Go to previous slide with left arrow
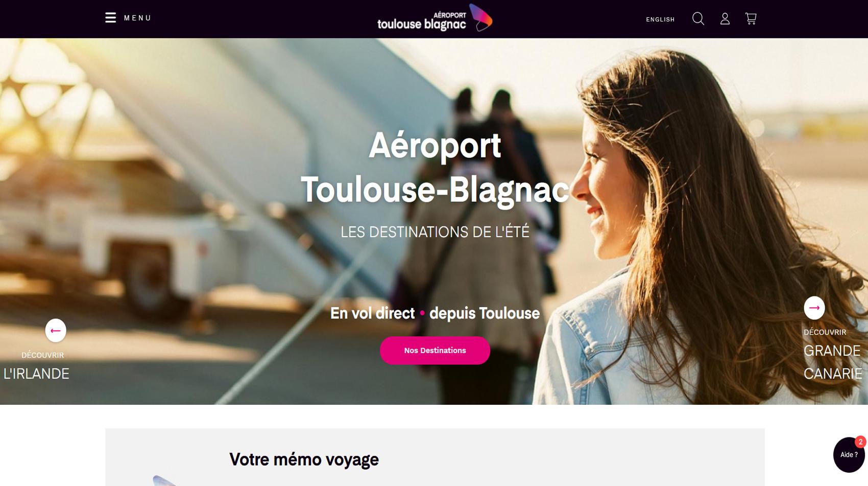 point(56,331)
